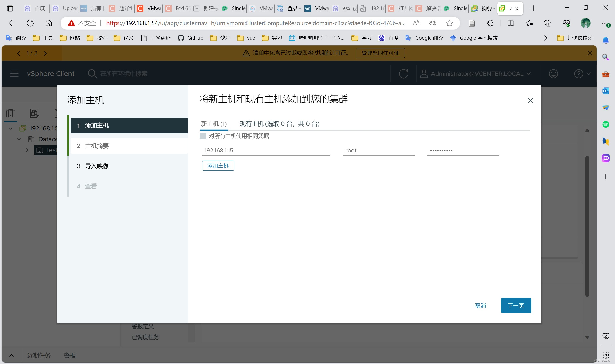Focus the host IP field 192.168.1.15
The image size is (615, 364).
point(266,150)
